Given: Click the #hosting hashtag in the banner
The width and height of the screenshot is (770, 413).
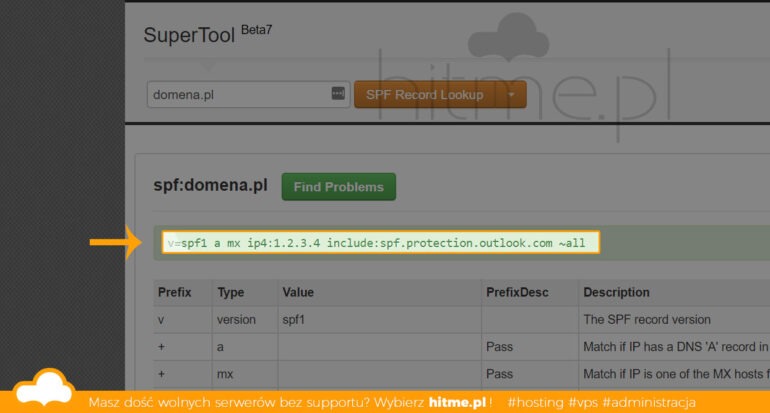Looking at the screenshot, I should tap(535, 403).
